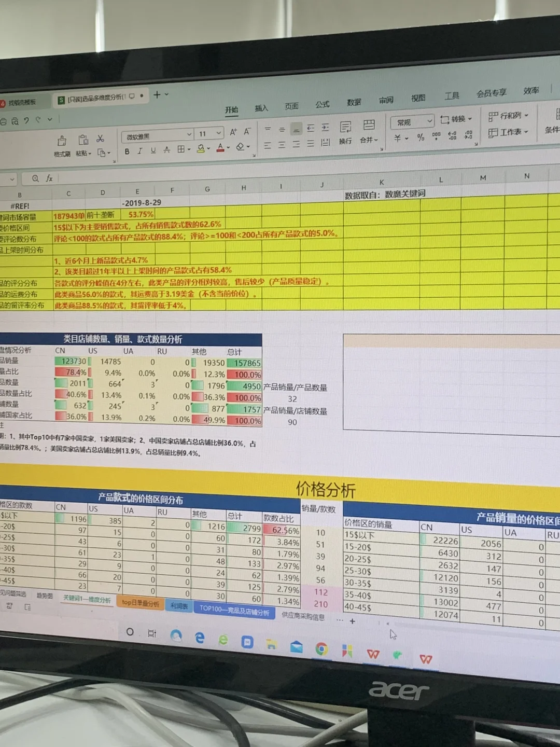Switch to the 审阅 ribbon tab
Screen dimensions: 560x747
[386, 100]
